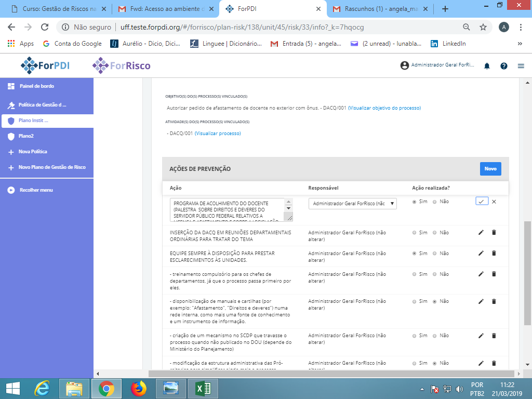
Task: Select Não for the PROGRAMA DE ACOLHIMENTO action
Action: tap(435, 202)
